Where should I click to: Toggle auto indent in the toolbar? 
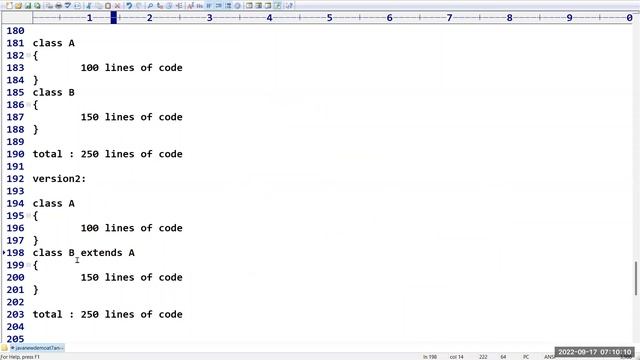218,6
